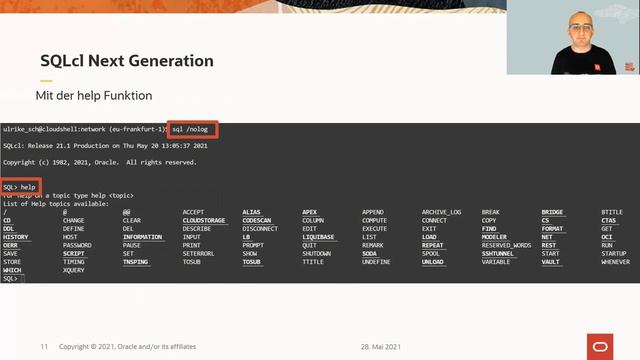Image resolution: width=640 pixels, height=360 pixels.
Task: Click the PROMPT help topic
Action: [253, 245]
